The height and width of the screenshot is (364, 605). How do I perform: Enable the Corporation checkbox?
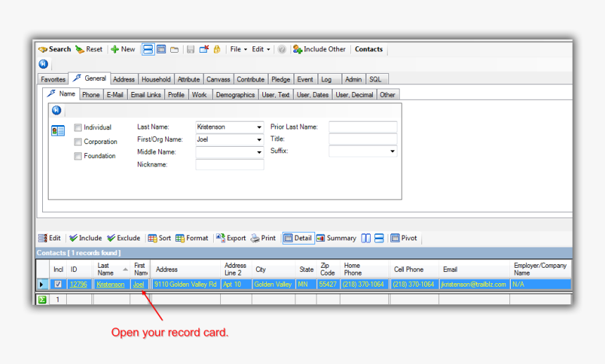(x=78, y=142)
